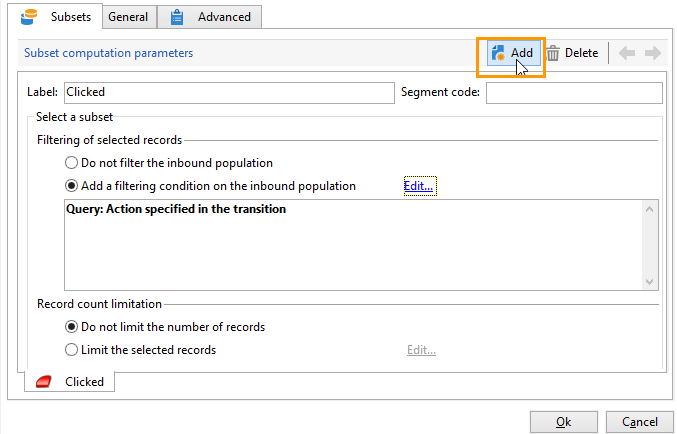Focus the Segment code input field

574,93
